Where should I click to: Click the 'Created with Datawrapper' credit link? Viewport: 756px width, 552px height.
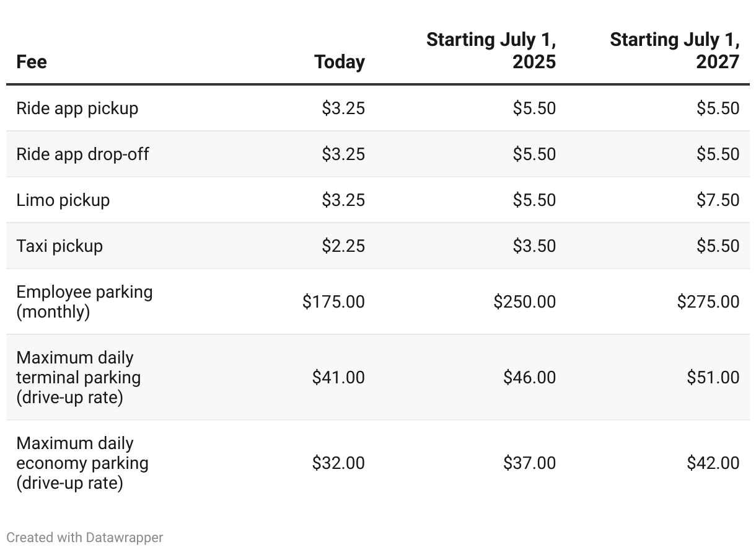pyautogui.click(x=85, y=537)
